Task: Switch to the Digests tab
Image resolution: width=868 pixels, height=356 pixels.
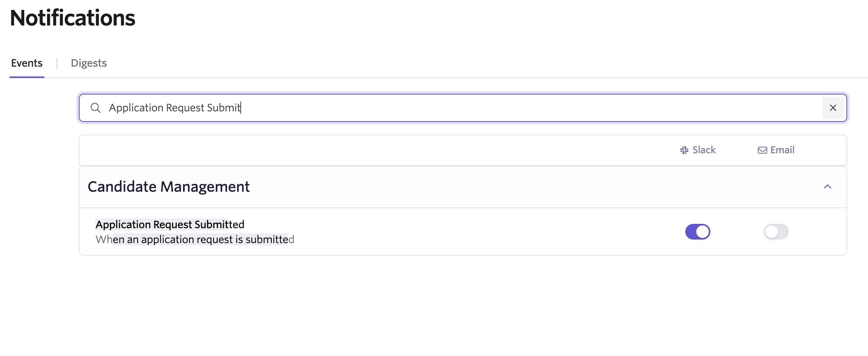Action: tap(89, 63)
